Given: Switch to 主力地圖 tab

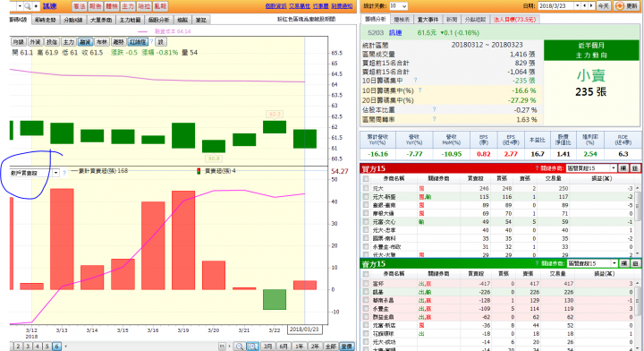Looking at the screenshot, I should point(130,20).
